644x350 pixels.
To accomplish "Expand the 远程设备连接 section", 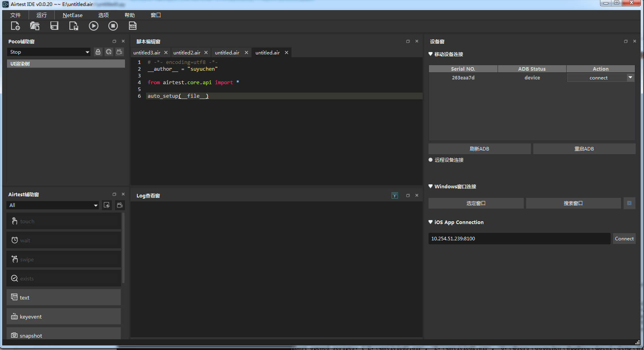I will click(431, 160).
